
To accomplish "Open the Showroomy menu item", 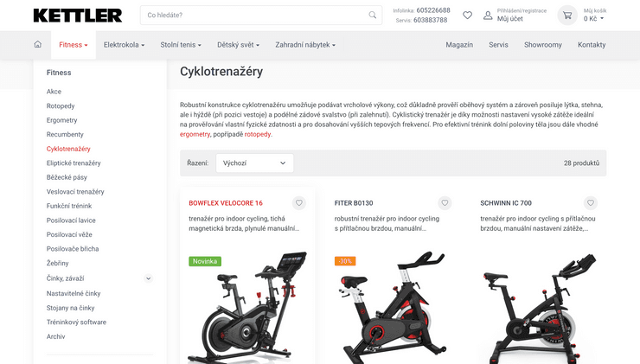I will pos(542,45).
